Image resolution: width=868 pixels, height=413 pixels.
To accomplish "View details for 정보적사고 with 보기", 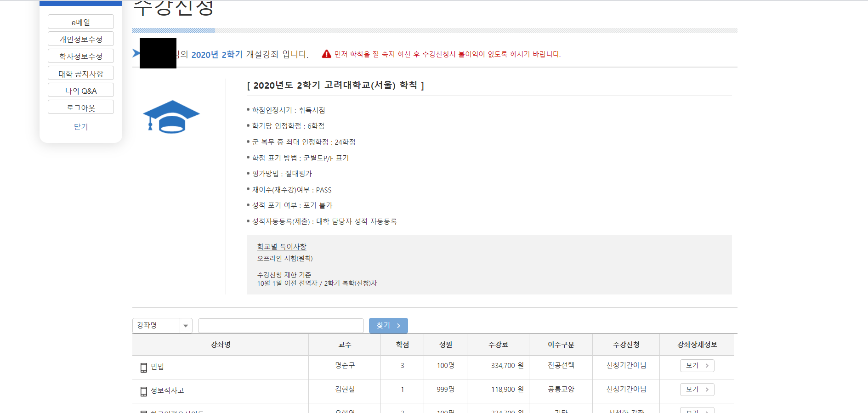I will [x=697, y=390].
